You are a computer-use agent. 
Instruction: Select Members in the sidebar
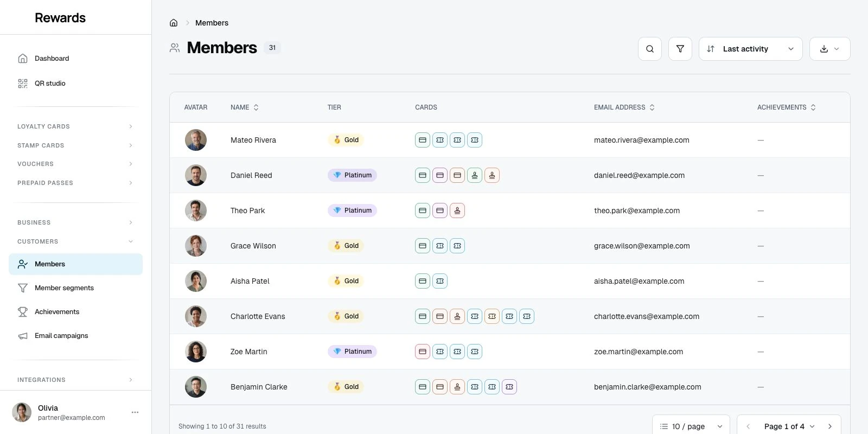coord(75,264)
